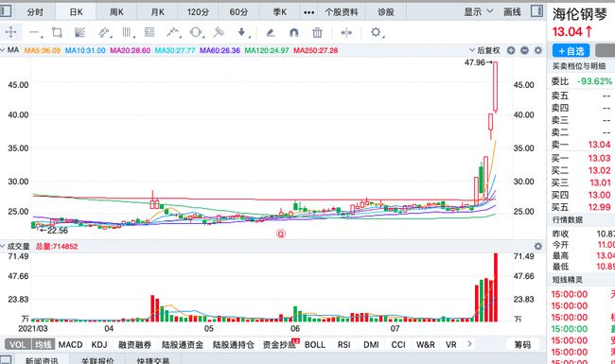This screenshot has width=615, height=364.
Task: Open the 新闻资讯 news tab
Action: [42, 360]
